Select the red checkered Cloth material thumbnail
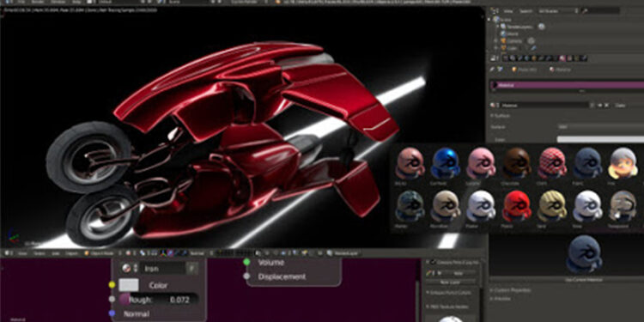The image size is (644, 322). pos(552,163)
